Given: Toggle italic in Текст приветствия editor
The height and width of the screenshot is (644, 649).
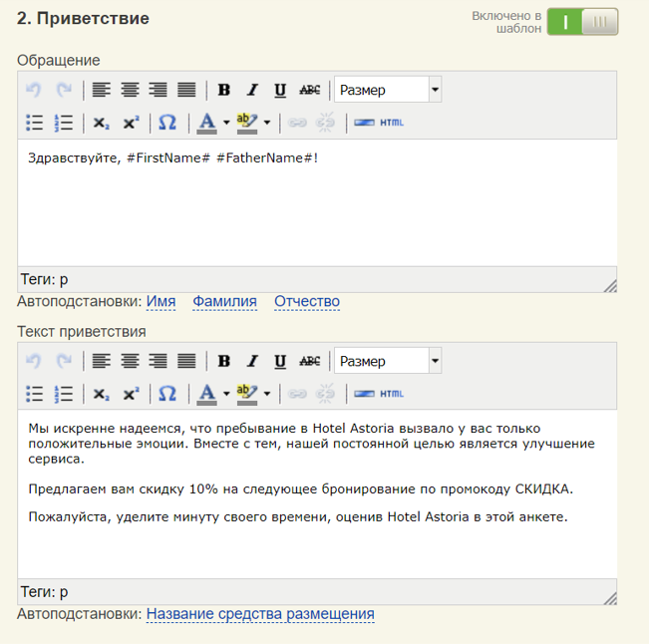Looking at the screenshot, I should coord(252,361).
